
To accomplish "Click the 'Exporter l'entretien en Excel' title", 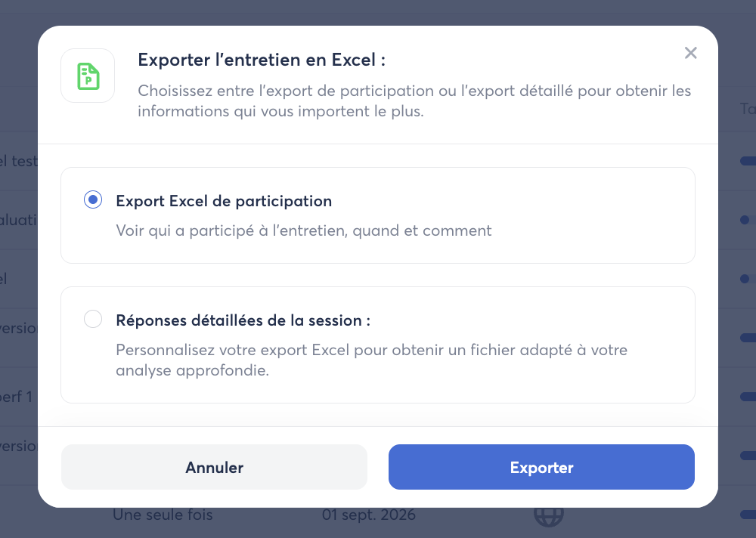I will pos(262,60).
